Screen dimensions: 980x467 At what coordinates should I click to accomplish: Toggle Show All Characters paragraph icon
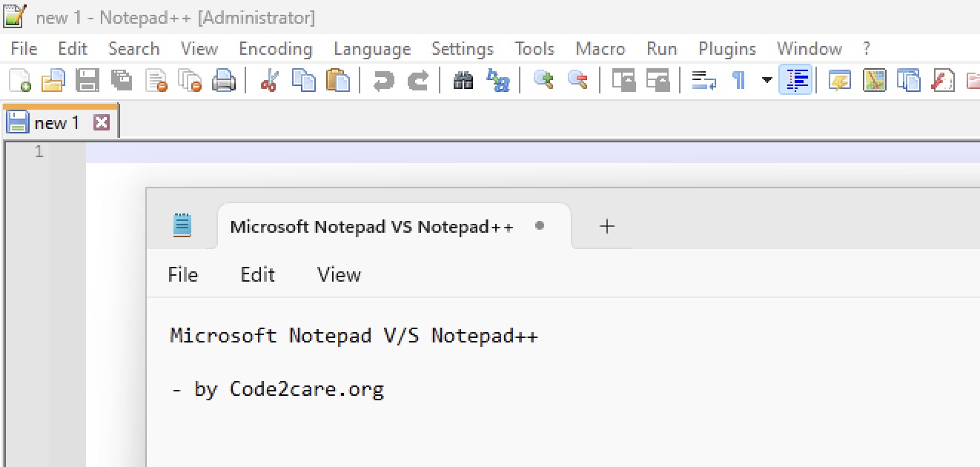click(x=740, y=80)
